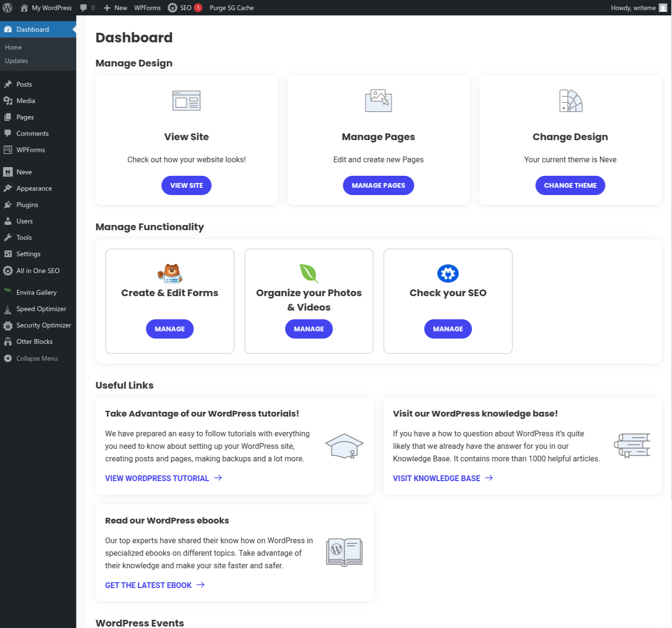Screen dimensions: 672x628
Task: Click the user avatar thumbnail in admin bar
Action: click(663, 8)
